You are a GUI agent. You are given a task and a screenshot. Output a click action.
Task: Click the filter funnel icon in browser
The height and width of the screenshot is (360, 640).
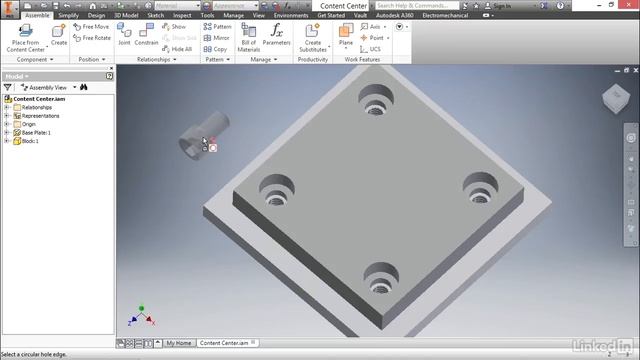click(7, 87)
